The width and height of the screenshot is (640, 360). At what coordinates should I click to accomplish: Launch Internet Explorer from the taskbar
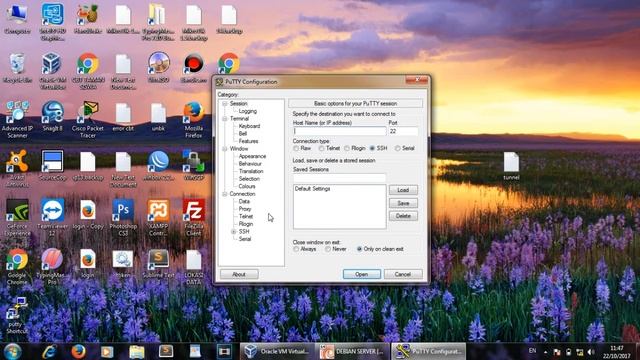click(49, 351)
